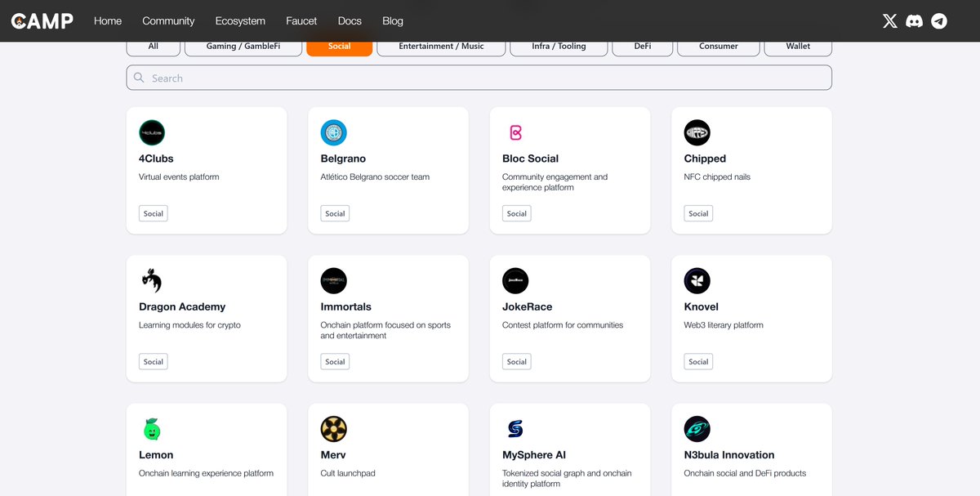This screenshot has height=496, width=980.
Task: Click Social tag on JokeRace card
Action: point(517,362)
